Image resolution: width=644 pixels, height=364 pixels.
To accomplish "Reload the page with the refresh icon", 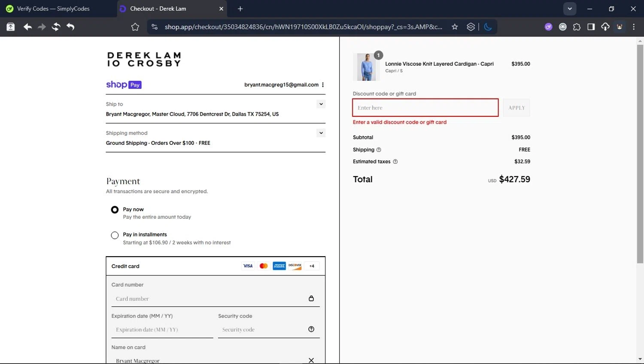I will point(56,27).
